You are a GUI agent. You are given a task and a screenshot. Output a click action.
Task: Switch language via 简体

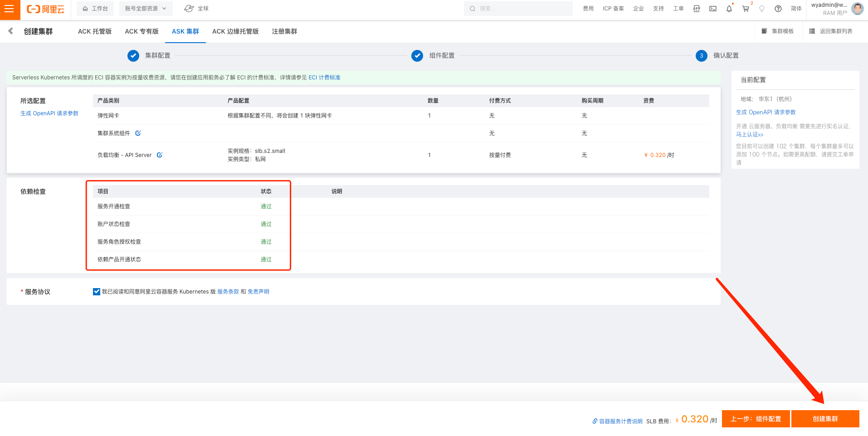coord(796,9)
